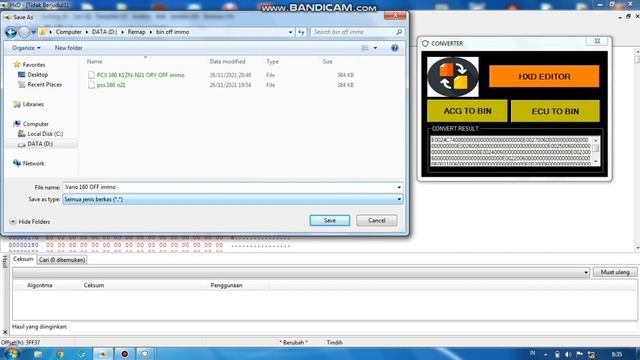
Task: Click the change view icon
Action: tap(365, 48)
